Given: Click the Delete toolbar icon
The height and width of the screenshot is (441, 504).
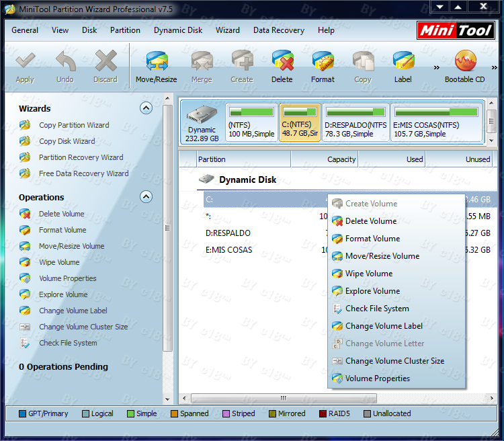Looking at the screenshot, I should pyautogui.click(x=282, y=61).
